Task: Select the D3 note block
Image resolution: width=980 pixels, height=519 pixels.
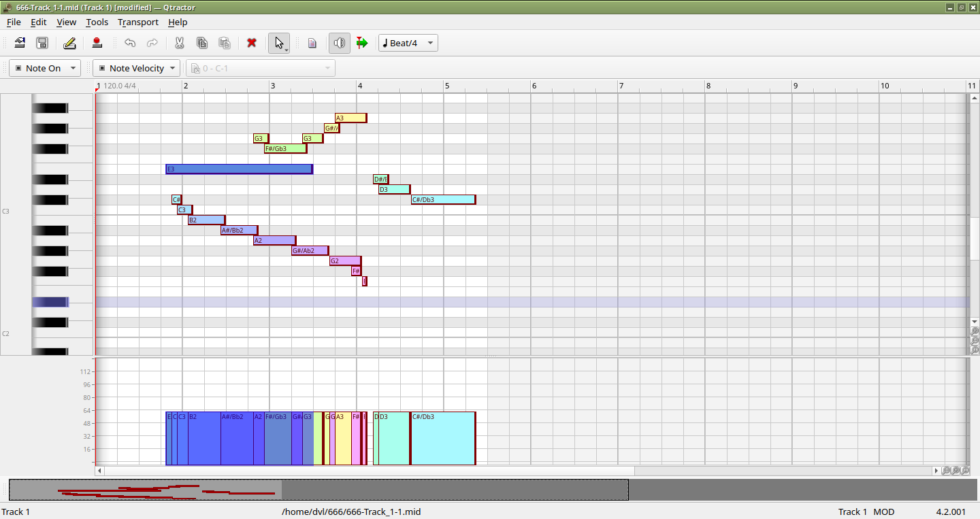Action: (x=395, y=189)
